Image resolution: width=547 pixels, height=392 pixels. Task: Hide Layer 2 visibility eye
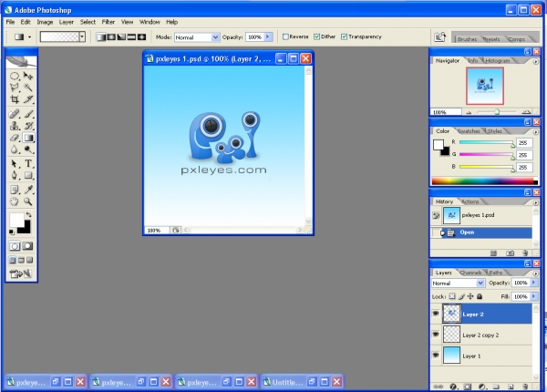pyautogui.click(x=436, y=314)
